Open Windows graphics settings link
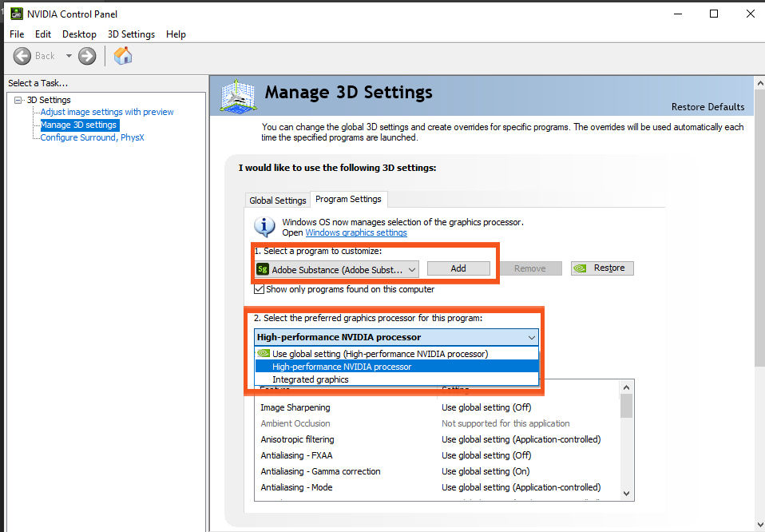Image resolution: width=765 pixels, height=532 pixels. 356,232
